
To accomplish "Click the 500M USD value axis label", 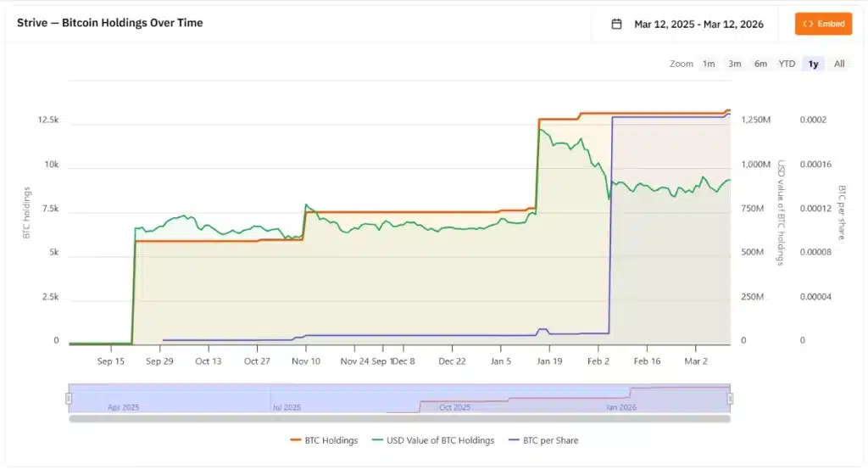I will pyautogui.click(x=753, y=252).
